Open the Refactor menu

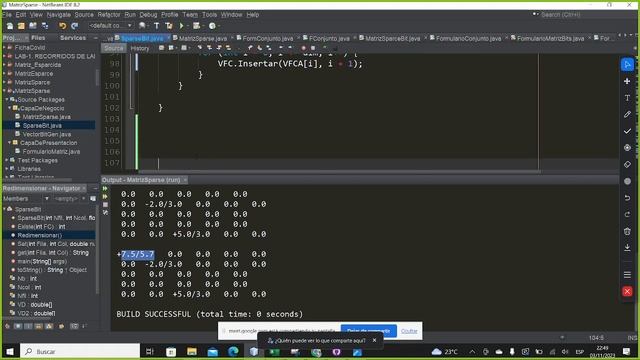pyautogui.click(x=109, y=15)
